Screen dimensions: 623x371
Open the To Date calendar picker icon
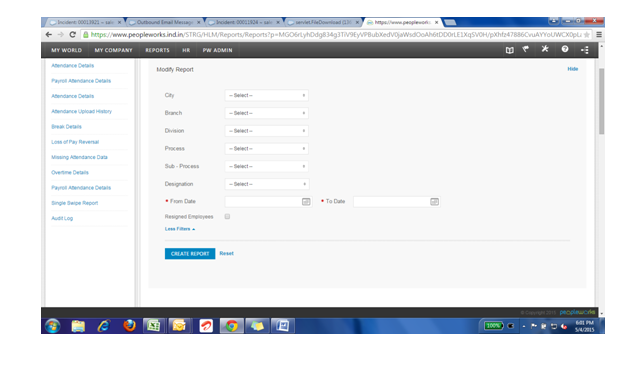tap(434, 202)
